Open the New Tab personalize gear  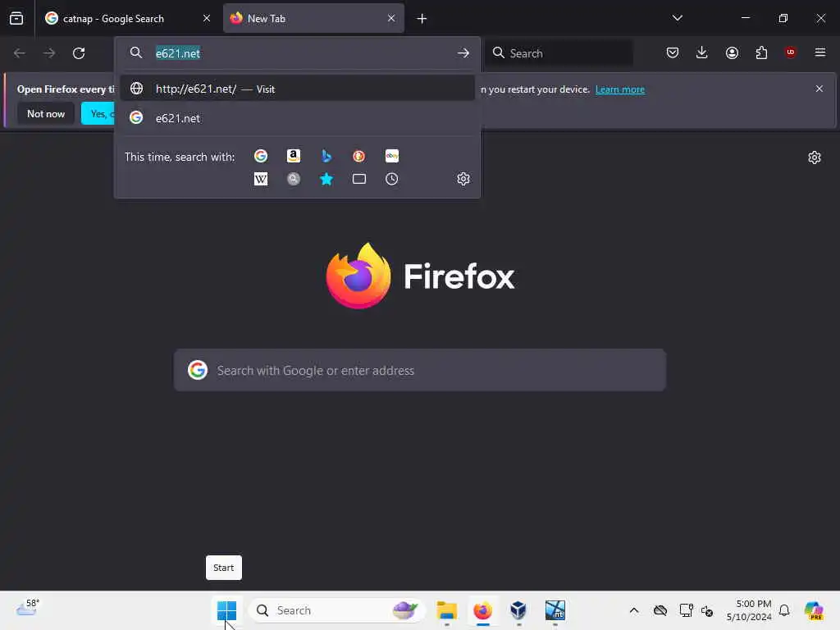pos(815,157)
